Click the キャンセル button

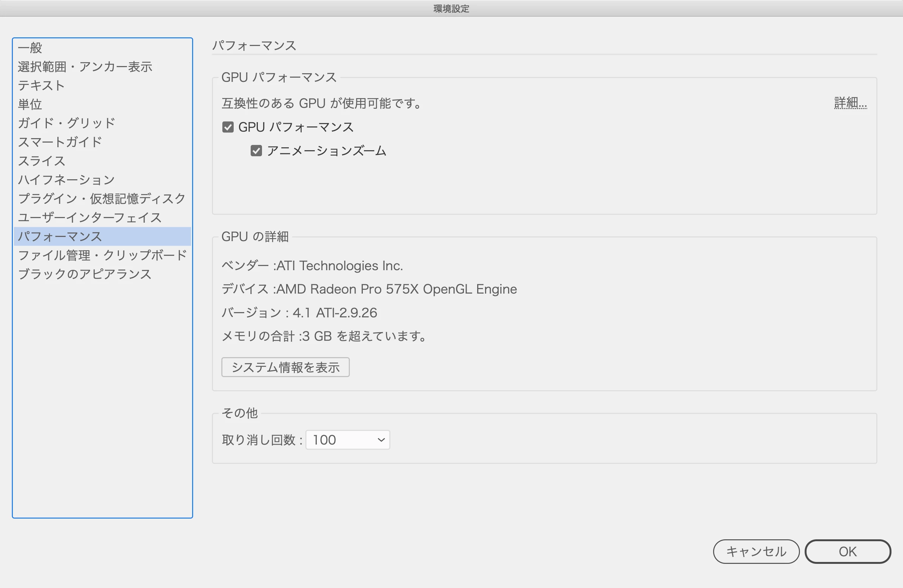tap(756, 551)
